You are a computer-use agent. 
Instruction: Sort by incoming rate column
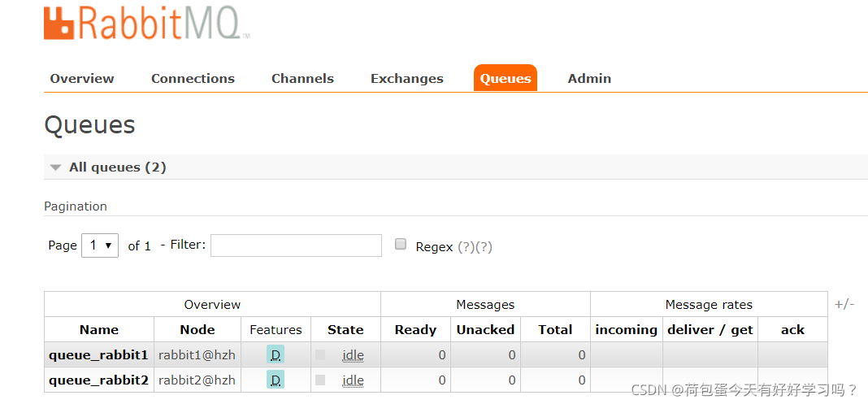click(x=626, y=330)
